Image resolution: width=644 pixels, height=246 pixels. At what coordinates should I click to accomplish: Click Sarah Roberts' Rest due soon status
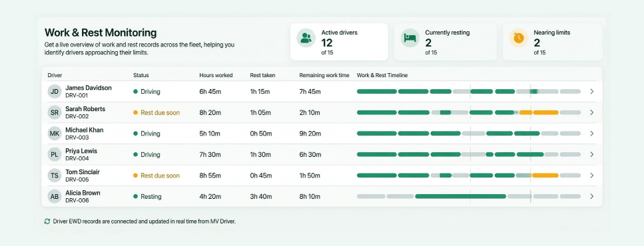coord(157,113)
